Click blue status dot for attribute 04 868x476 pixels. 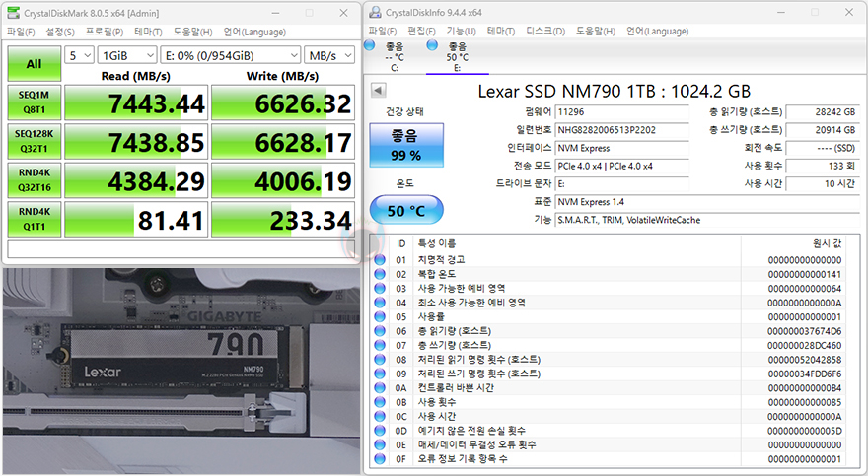coord(380,303)
